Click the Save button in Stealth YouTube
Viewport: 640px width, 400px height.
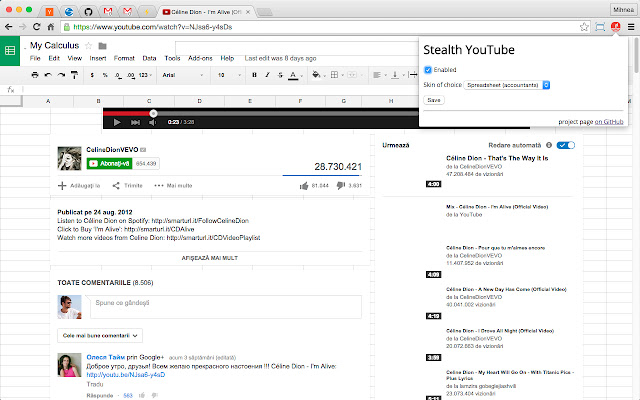434,100
